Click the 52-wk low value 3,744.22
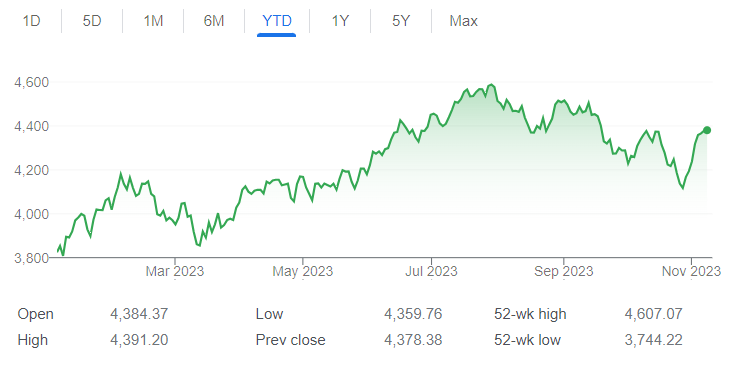Screen dimensions: 737x369 [x=653, y=340]
